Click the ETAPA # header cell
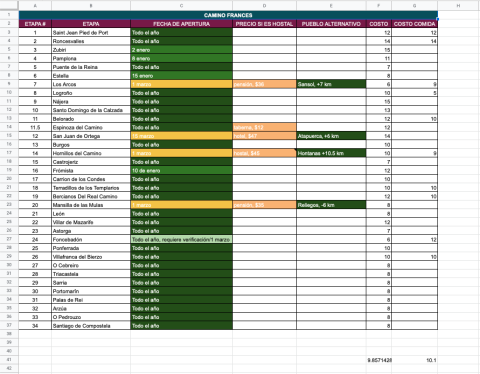Image resolution: width=480 pixels, height=374 pixels. [x=35, y=24]
